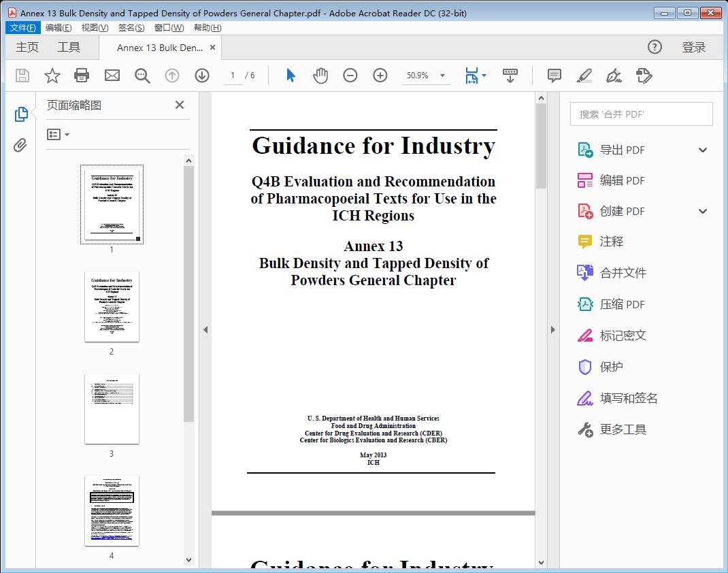Email the document using the envelope icon
The height and width of the screenshot is (573, 728).
112,75
